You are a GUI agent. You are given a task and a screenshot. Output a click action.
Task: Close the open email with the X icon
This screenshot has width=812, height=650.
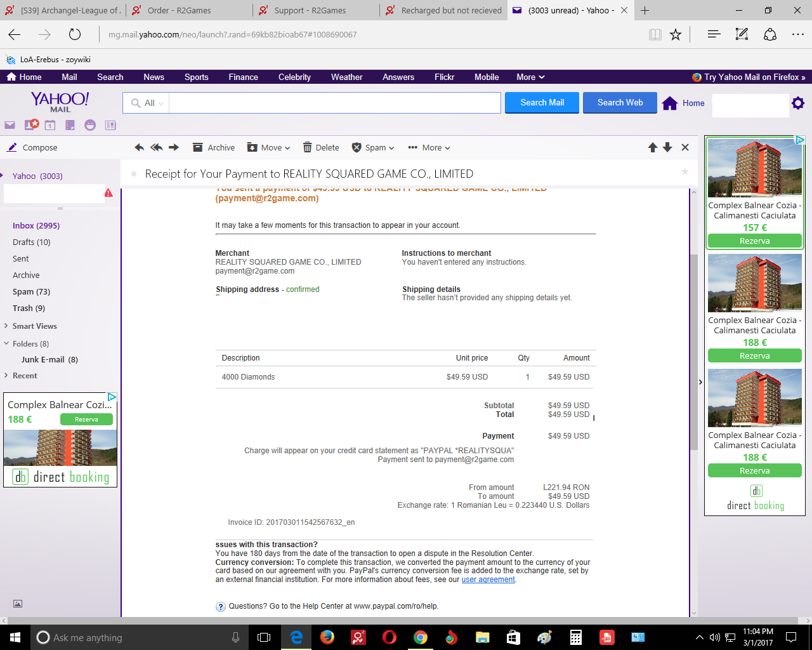pyautogui.click(x=685, y=147)
